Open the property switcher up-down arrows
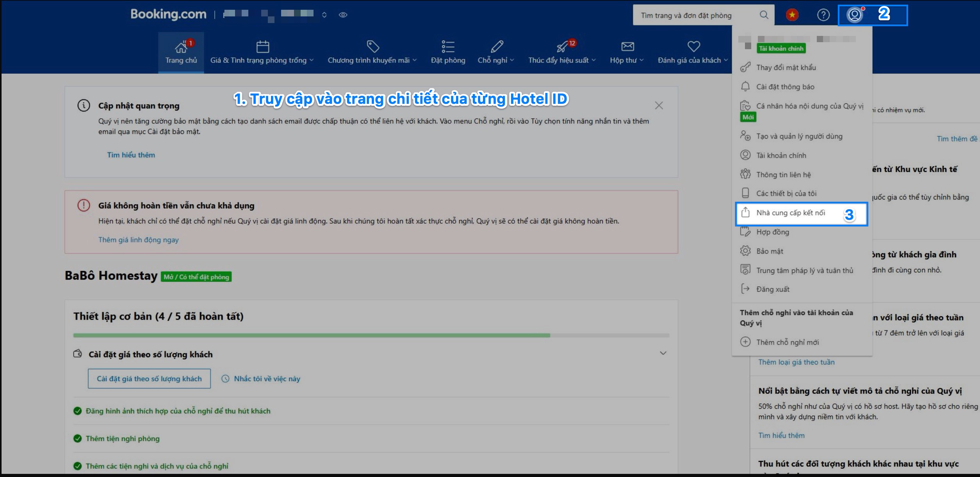Viewport: 980px width, 477px height. (324, 15)
